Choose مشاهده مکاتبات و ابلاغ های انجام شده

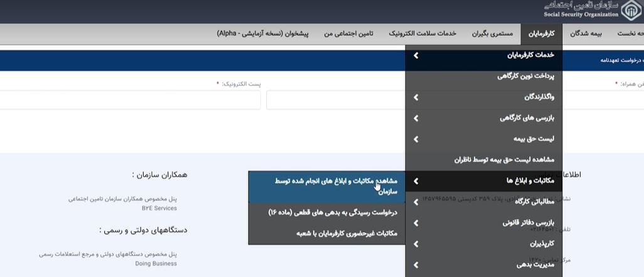point(327,187)
